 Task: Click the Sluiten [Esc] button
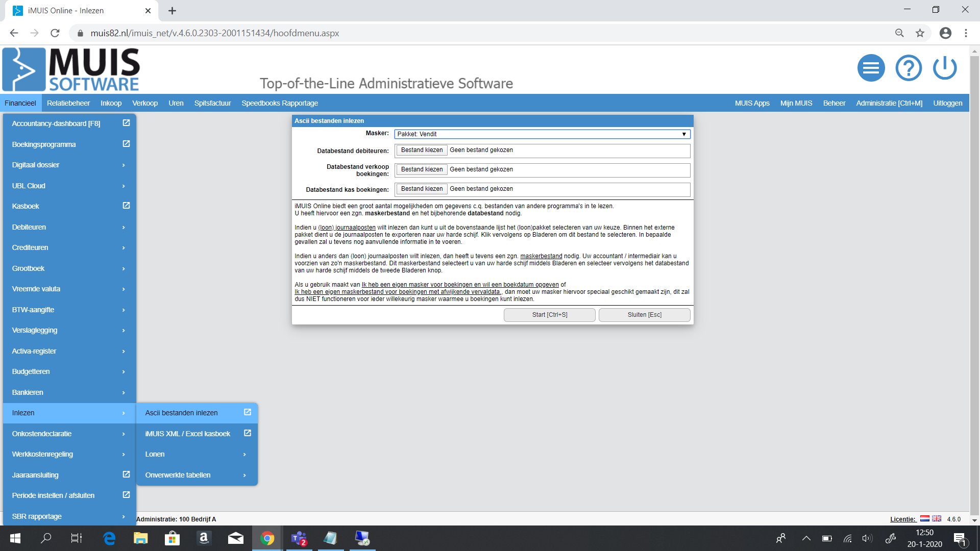[644, 315]
